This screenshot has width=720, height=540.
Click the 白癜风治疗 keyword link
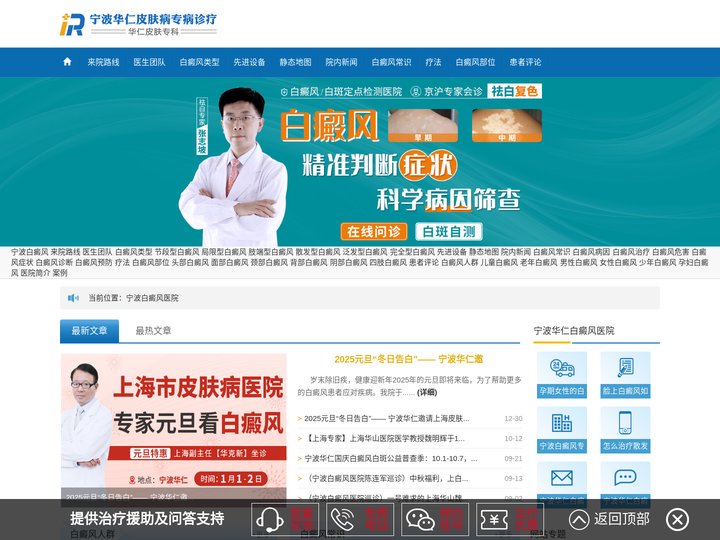[x=631, y=252]
